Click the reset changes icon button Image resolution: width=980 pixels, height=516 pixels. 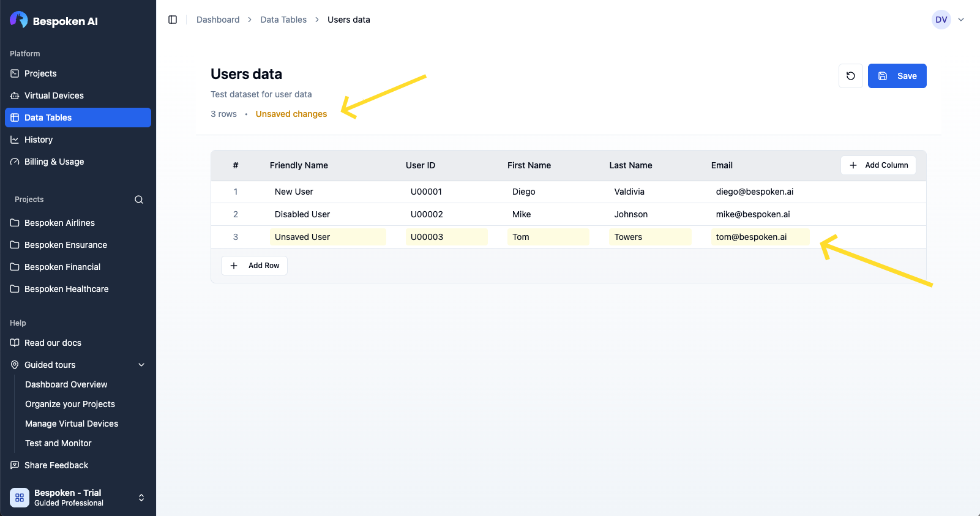850,76
